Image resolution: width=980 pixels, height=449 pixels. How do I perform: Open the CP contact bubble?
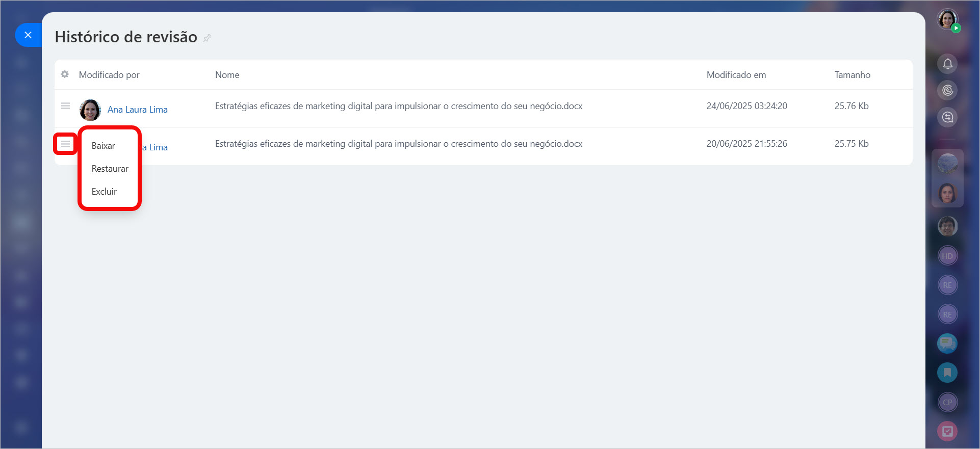point(947,402)
